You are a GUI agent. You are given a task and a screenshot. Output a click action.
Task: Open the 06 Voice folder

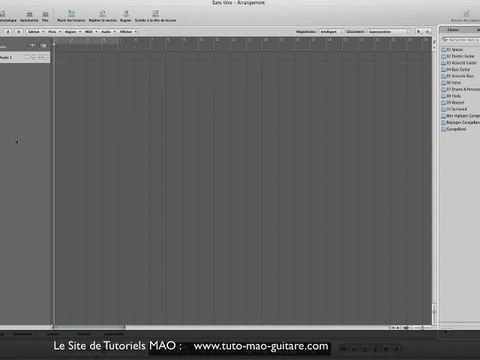pyautogui.click(x=451, y=83)
